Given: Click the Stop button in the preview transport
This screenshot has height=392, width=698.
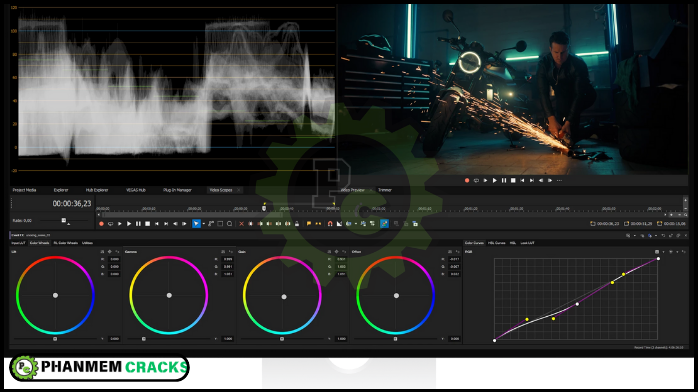Looking at the screenshot, I should [x=513, y=181].
